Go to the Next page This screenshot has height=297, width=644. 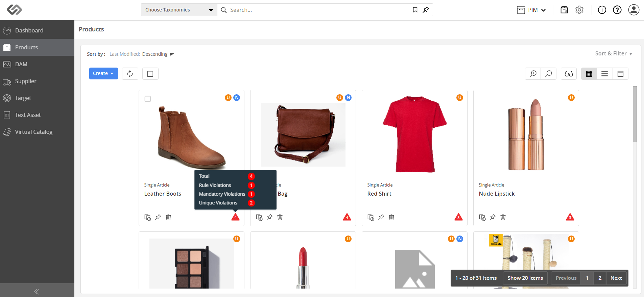coord(616,278)
